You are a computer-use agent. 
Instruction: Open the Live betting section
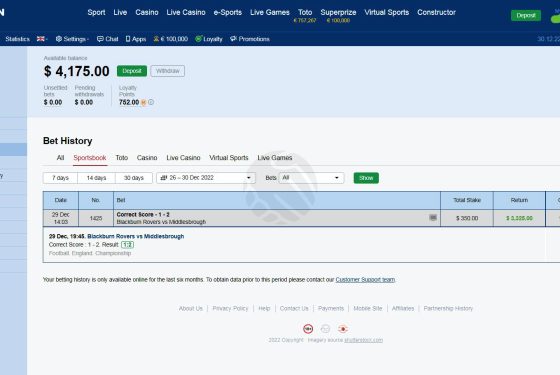(x=120, y=12)
